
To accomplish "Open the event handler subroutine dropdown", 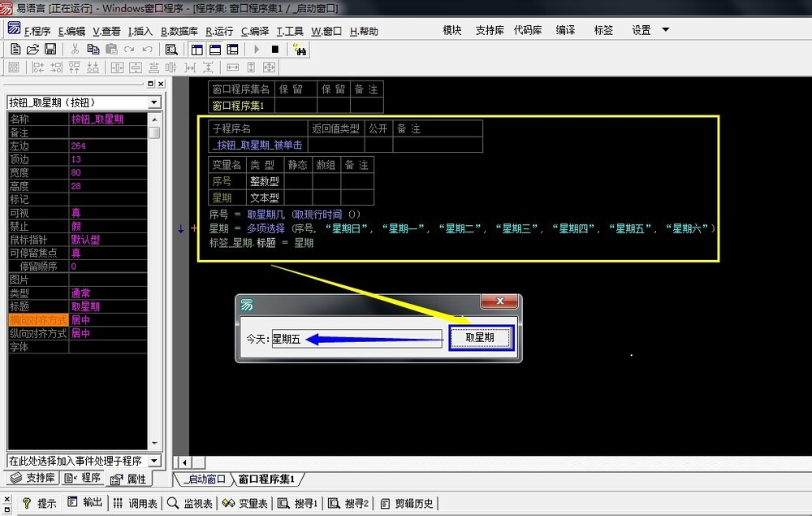I will 154,461.
